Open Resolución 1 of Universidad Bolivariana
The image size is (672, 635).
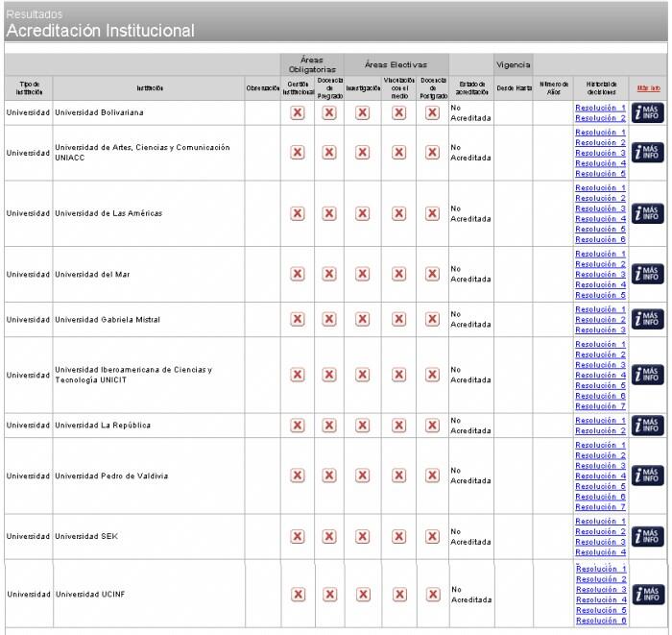600,108
